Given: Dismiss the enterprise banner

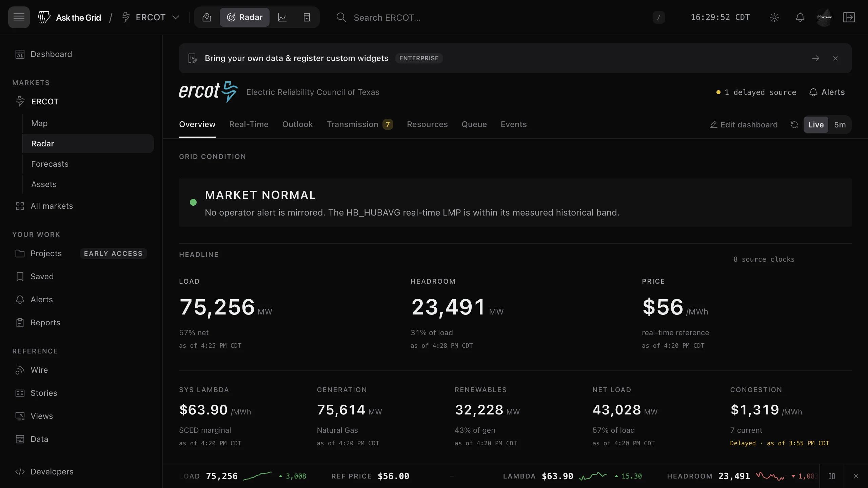Looking at the screenshot, I should (835, 58).
